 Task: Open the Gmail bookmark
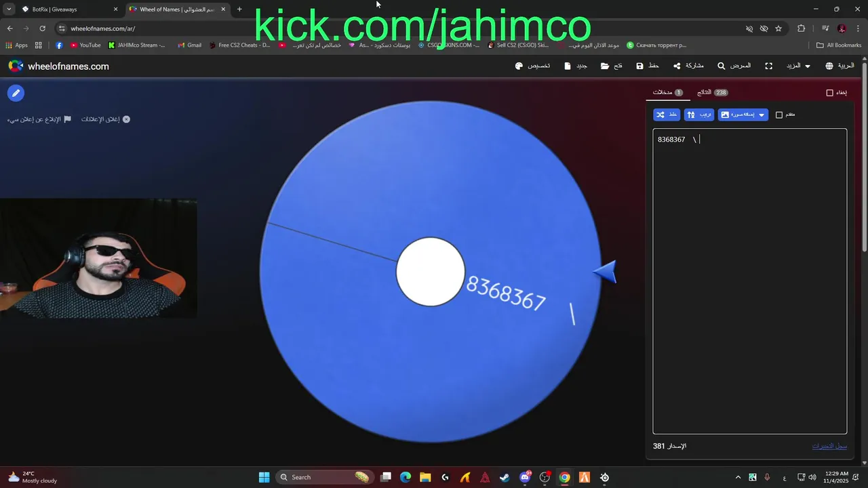point(189,45)
